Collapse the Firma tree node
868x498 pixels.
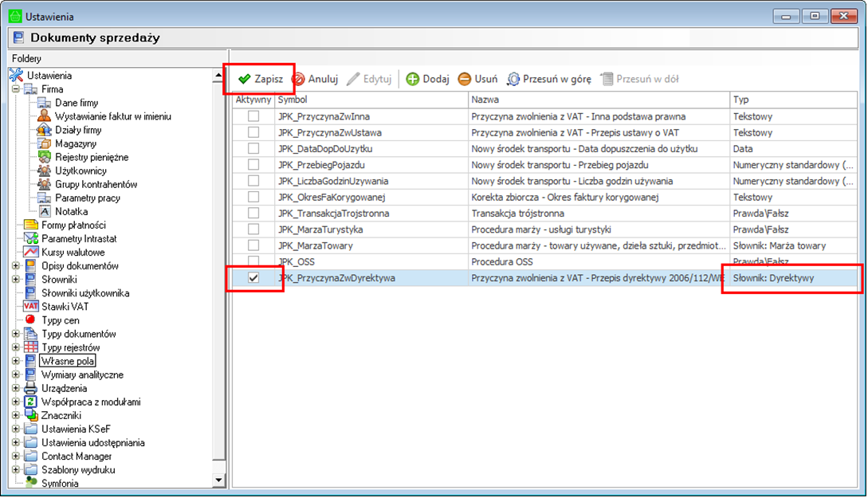(x=16, y=89)
